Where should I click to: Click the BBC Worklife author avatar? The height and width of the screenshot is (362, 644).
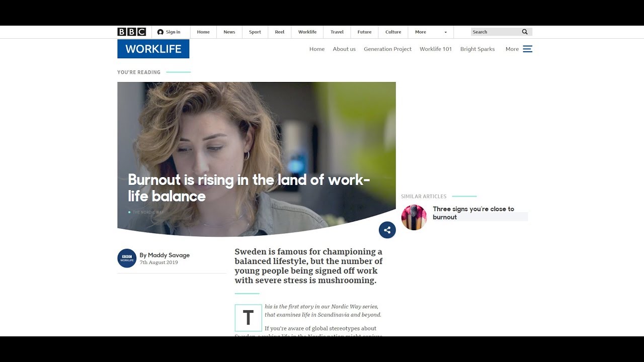(127, 258)
